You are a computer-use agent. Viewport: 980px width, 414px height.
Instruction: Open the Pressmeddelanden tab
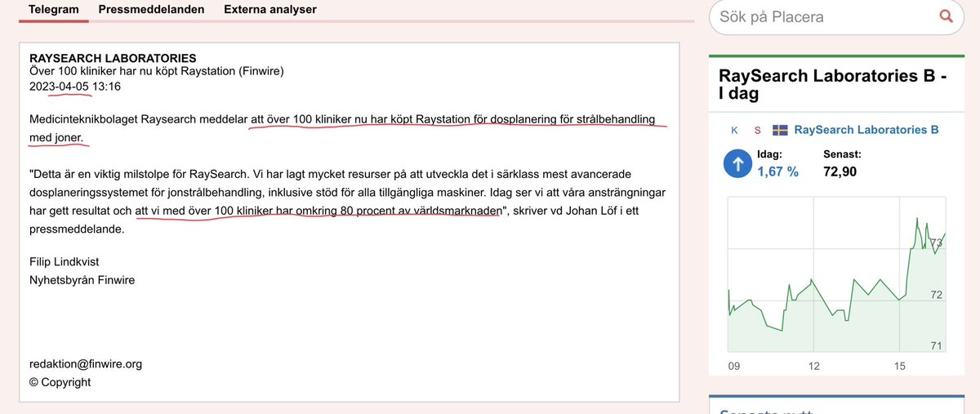pos(151,11)
